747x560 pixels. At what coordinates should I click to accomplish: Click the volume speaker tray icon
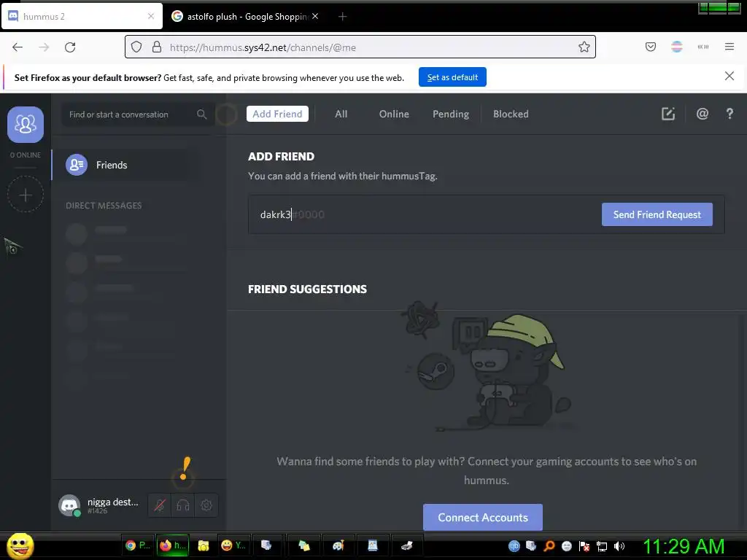(619, 546)
